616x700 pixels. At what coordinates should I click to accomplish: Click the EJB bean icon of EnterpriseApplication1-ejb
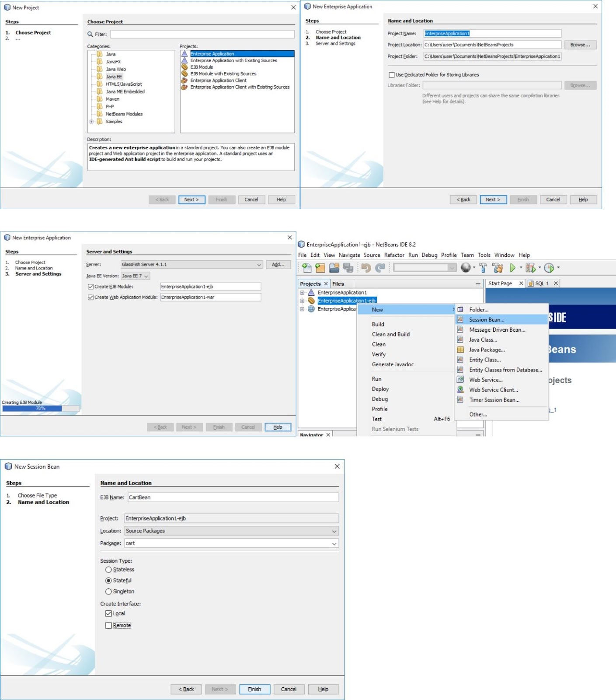pos(311,301)
